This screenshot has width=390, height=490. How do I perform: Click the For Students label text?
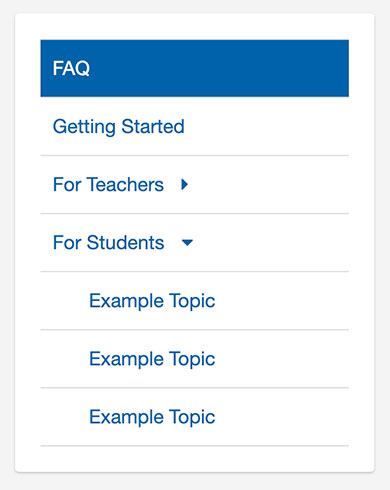[109, 243]
